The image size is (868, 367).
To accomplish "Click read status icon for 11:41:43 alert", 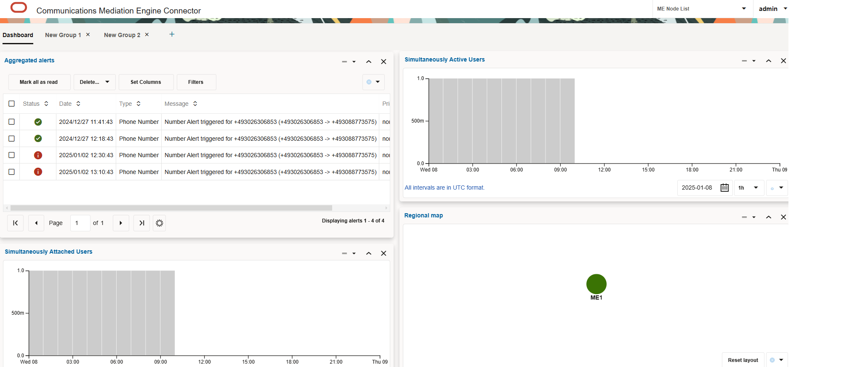I will pos(38,122).
